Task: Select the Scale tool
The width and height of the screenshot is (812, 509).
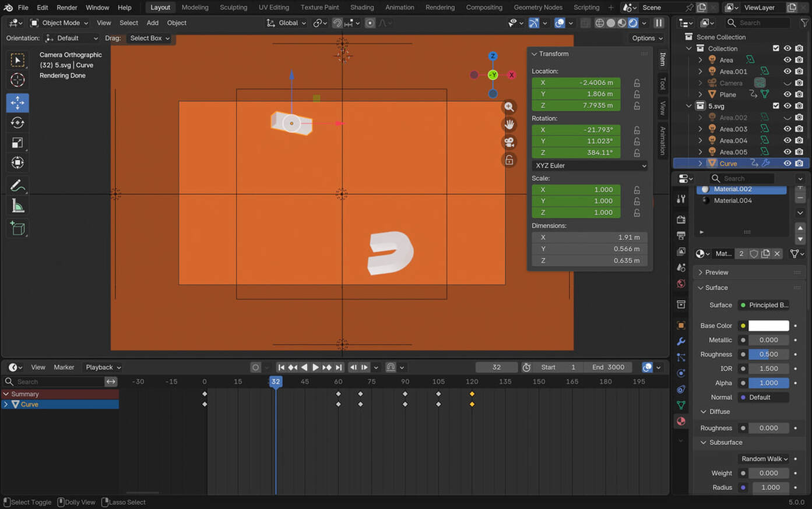Action: (x=17, y=143)
